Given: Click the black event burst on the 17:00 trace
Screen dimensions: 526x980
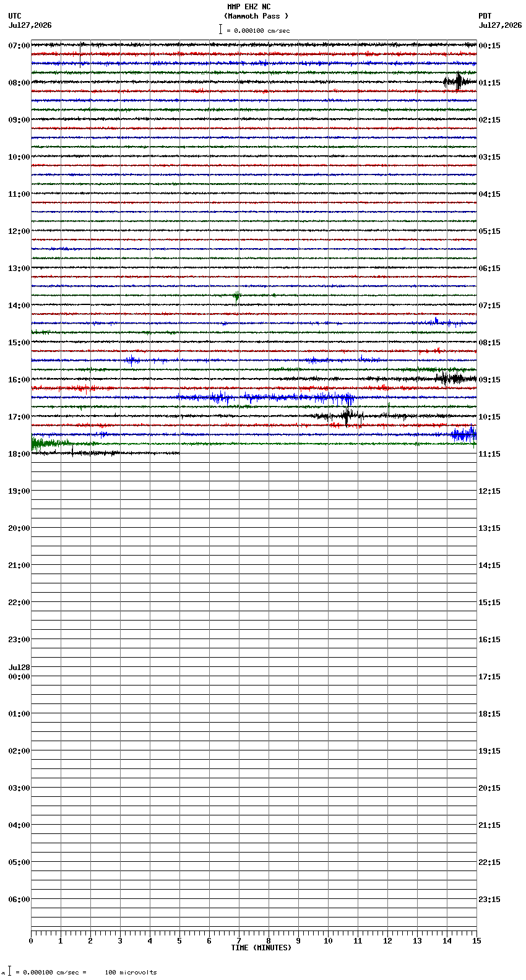Looking at the screenshot, I should coord(347,416).
